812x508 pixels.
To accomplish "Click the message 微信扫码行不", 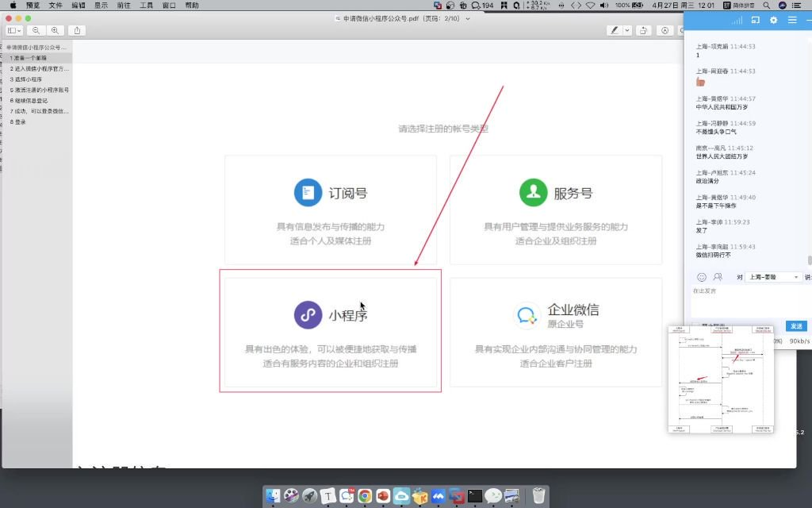I will click(x=713, y=255).
